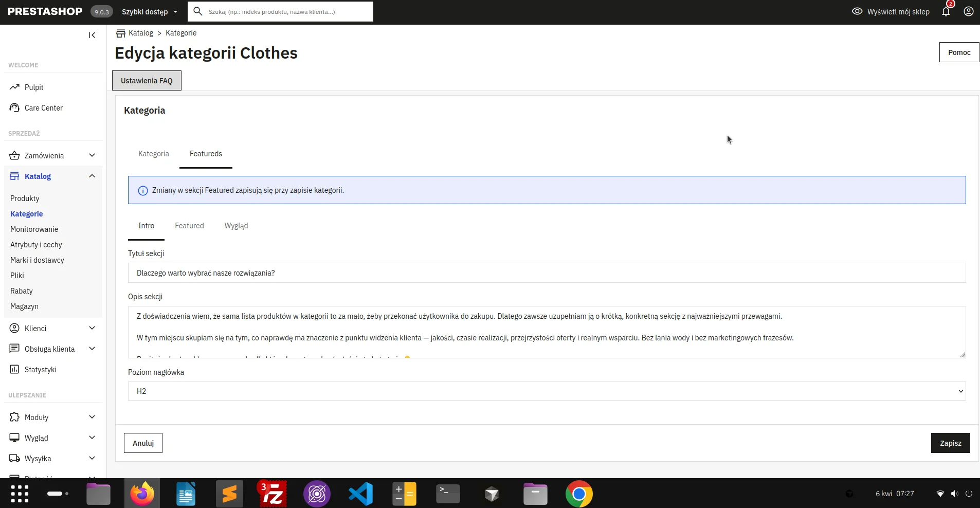Screen dimensions: 980x508
Task: Select the Intro sub-tab
Action: pos(146,226)
